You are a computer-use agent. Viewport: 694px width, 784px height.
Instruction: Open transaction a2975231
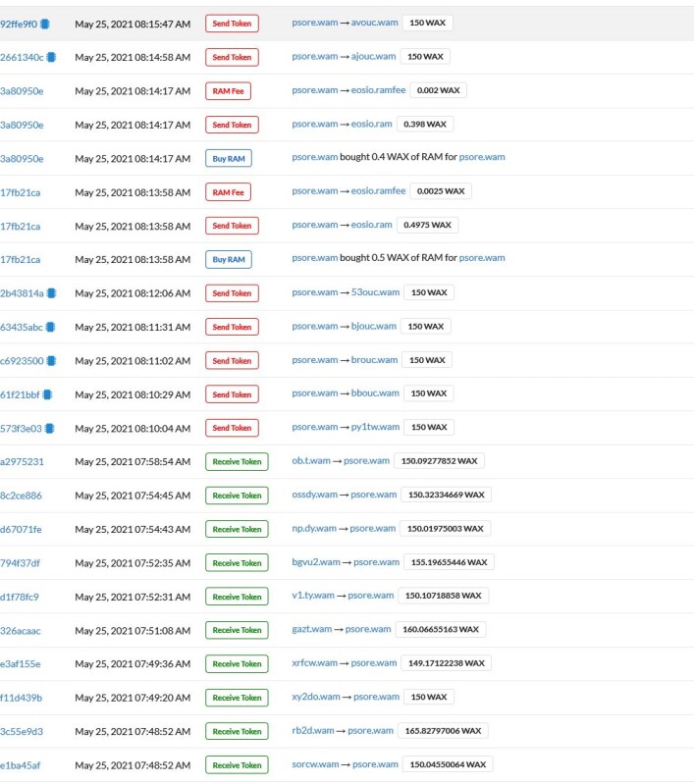[x=22, y=462]
